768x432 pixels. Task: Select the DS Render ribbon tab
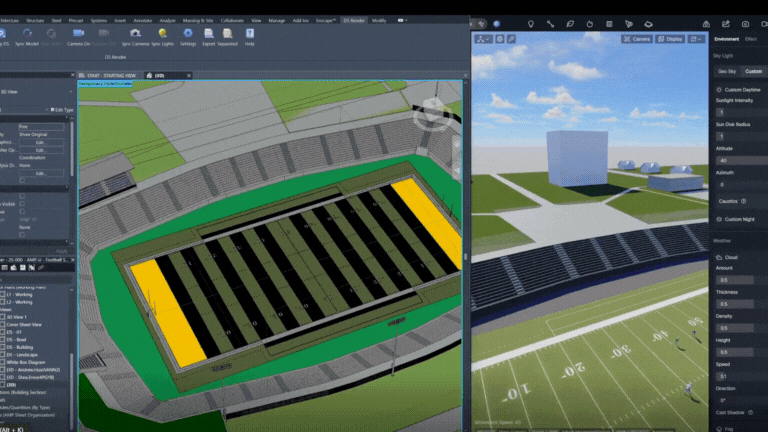click(x=354, y=21)
